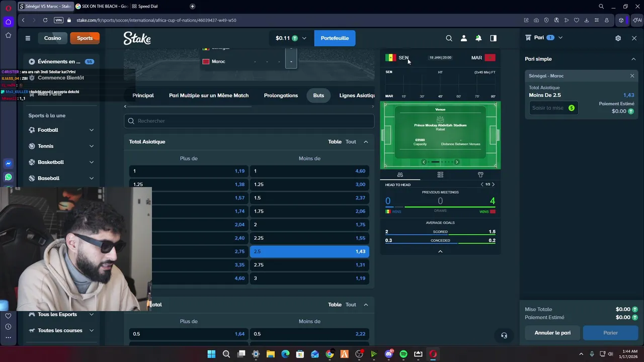Image resolution: width=644 pixels, height=362 pixels.
Task: Reload the Stake page
Action: point(45,20)
